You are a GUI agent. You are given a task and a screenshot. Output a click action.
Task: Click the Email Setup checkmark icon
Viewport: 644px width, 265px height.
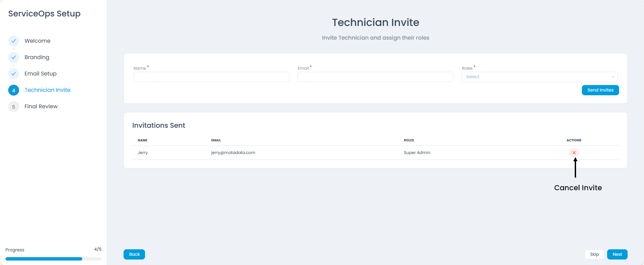click(x=14, y=74)
